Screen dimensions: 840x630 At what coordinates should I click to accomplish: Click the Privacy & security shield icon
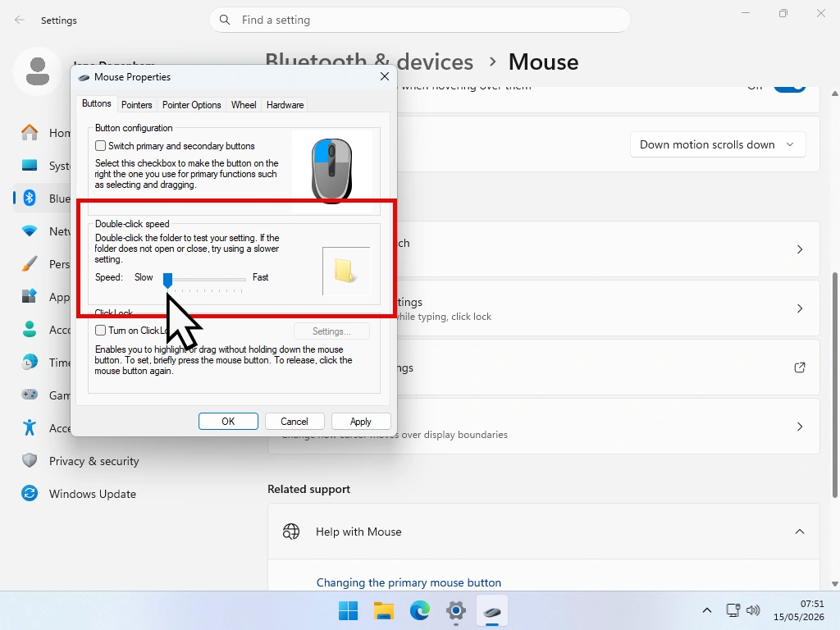(x=30, y=461)
